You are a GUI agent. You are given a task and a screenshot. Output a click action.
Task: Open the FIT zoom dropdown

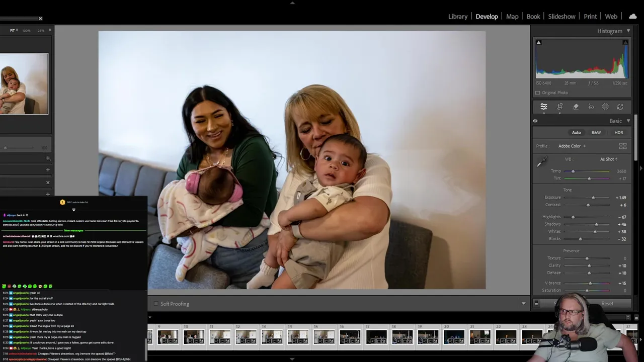pos(14,30)
